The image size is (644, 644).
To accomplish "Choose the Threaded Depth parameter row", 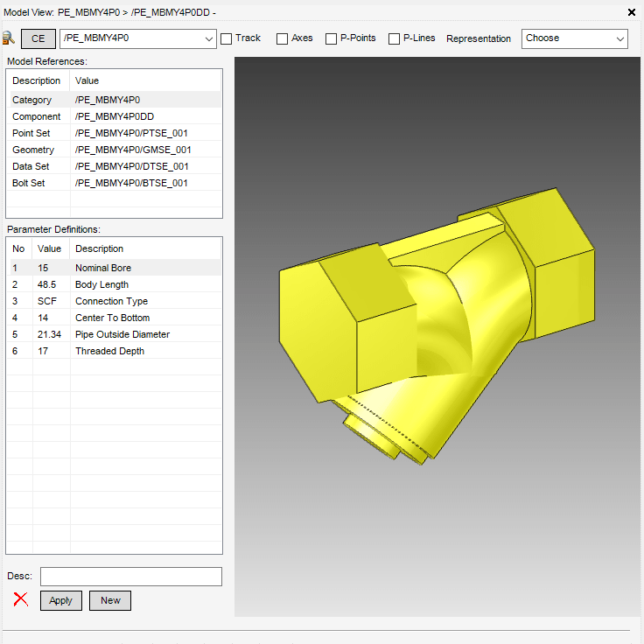I will click(115, 351).
